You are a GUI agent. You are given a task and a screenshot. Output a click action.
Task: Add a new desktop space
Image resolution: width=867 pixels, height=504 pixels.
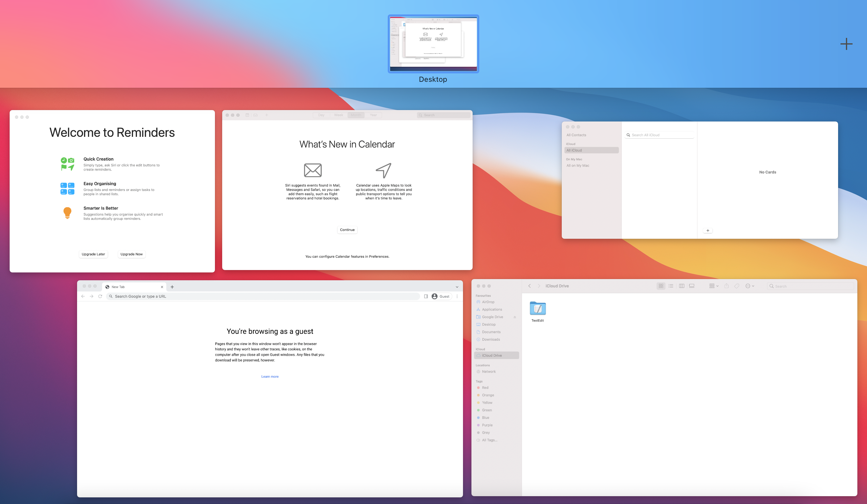coord(846,44)
